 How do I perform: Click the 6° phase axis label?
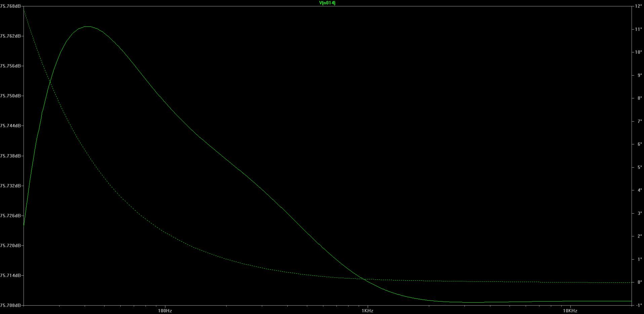(639, 144)
